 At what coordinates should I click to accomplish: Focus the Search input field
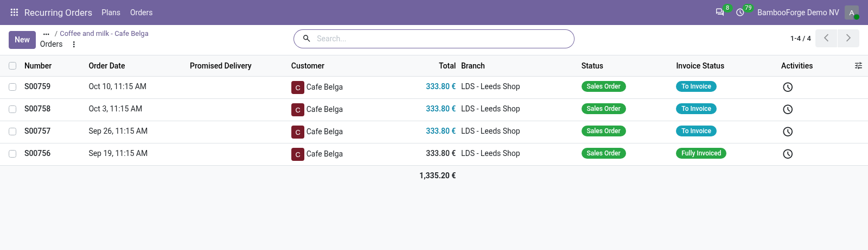pyautogui.click(x=442, y=39)
